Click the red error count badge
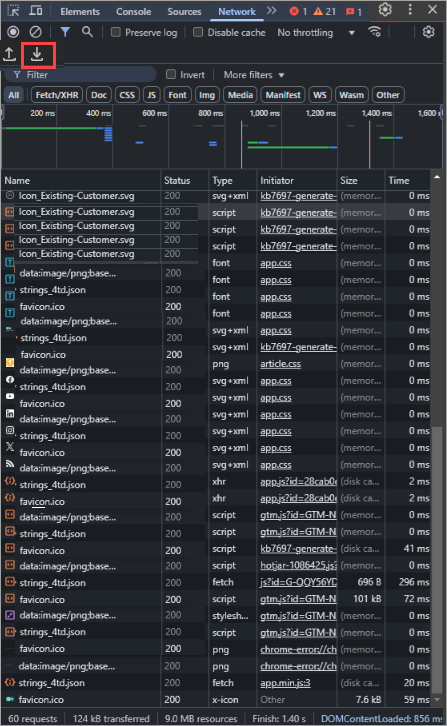447x726 pixels. click(298, 11)
